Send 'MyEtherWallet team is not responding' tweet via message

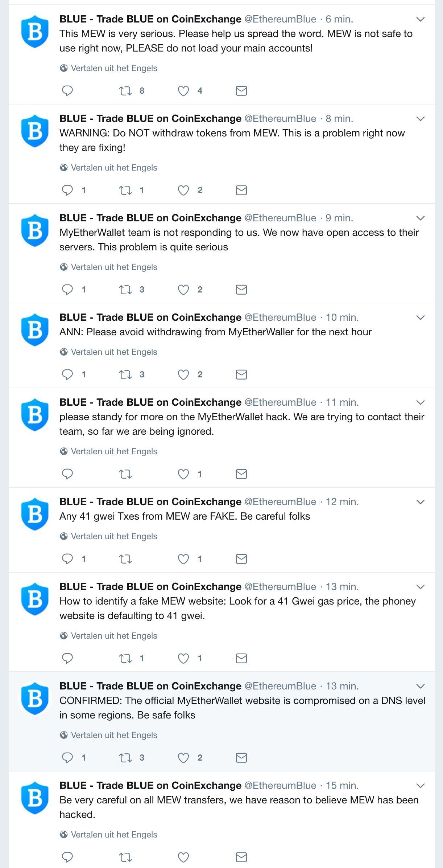coord(241,290)
